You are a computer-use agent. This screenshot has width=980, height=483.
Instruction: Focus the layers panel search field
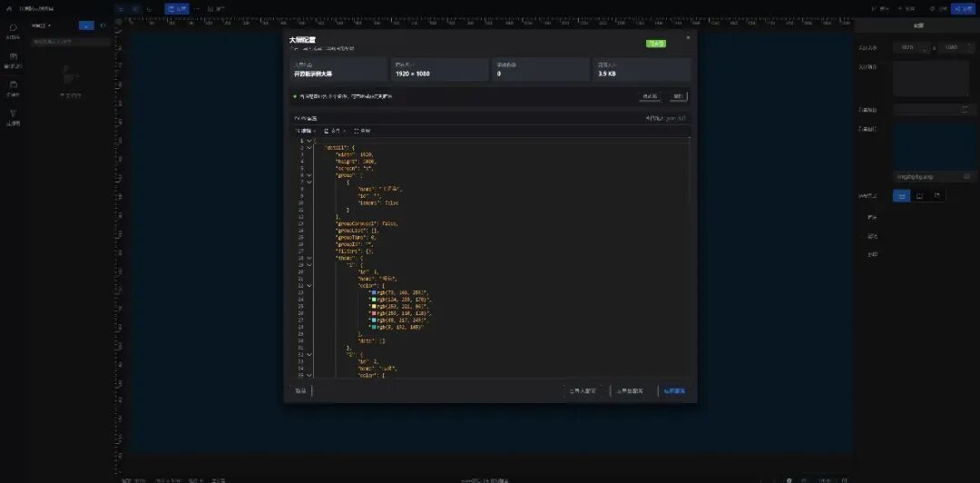(71, 42)
